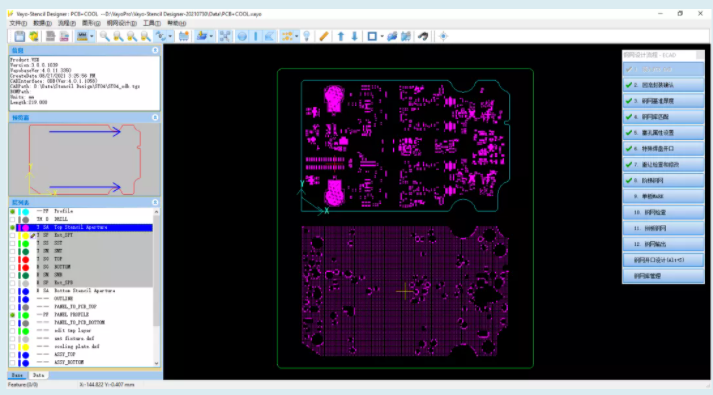Toggle visibility checkbox of DRILL layer

(x=12, y=219)
